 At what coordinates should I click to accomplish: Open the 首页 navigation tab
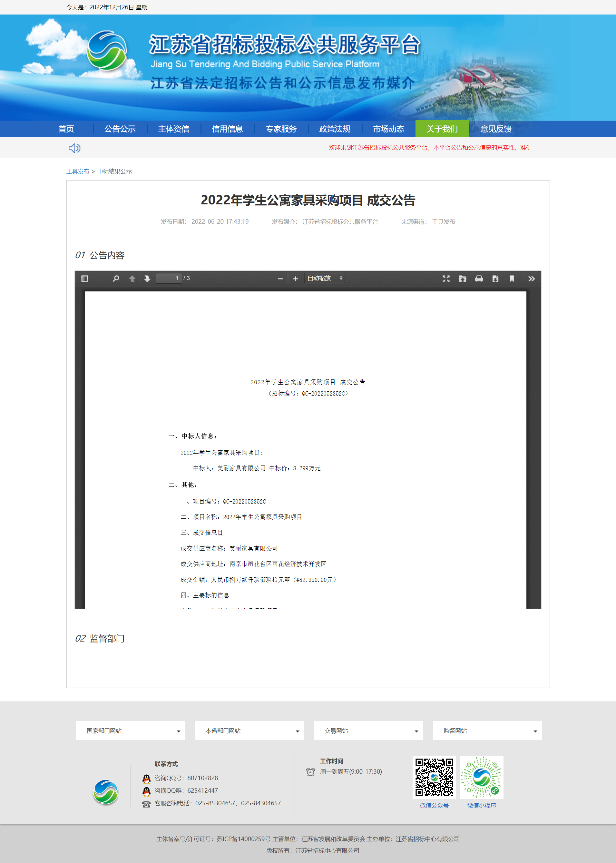pyautogui.click(x=66, y=129)
